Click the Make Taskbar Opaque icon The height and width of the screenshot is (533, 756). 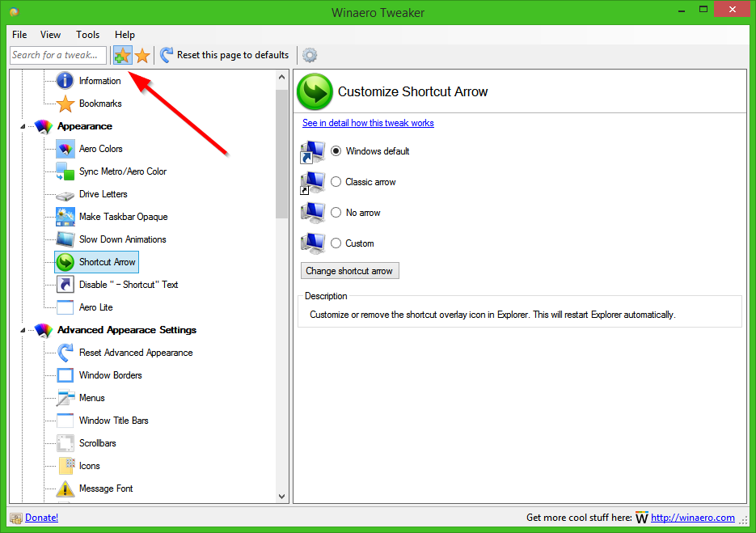click(x=65, y=217)
